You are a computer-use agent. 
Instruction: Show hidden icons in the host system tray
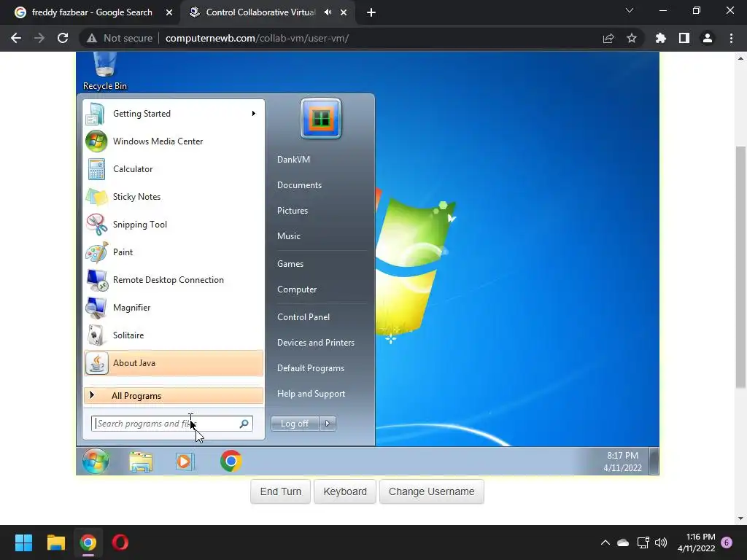tap(605, 542)
